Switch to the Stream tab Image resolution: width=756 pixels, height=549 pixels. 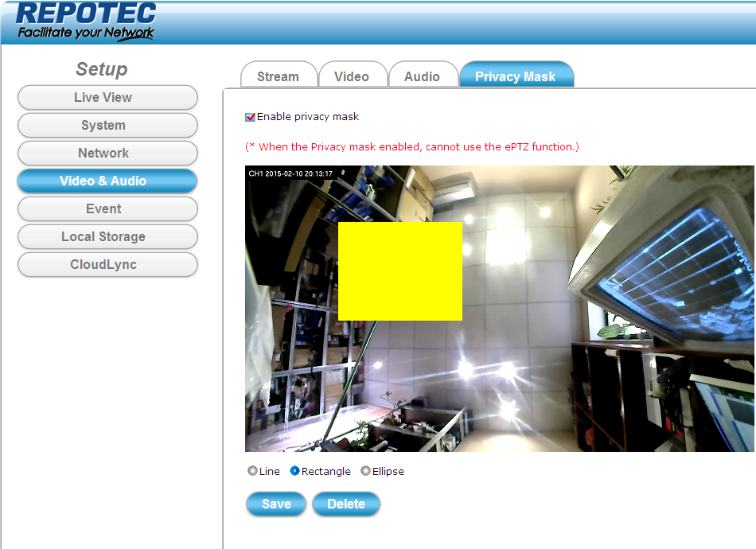(x=279, y=76)
